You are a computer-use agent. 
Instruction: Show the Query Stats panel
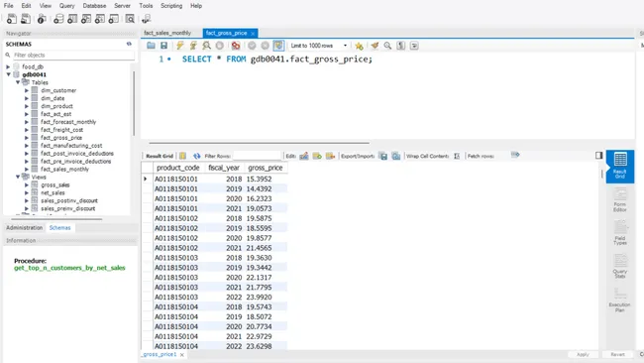(x=620, y=267)
